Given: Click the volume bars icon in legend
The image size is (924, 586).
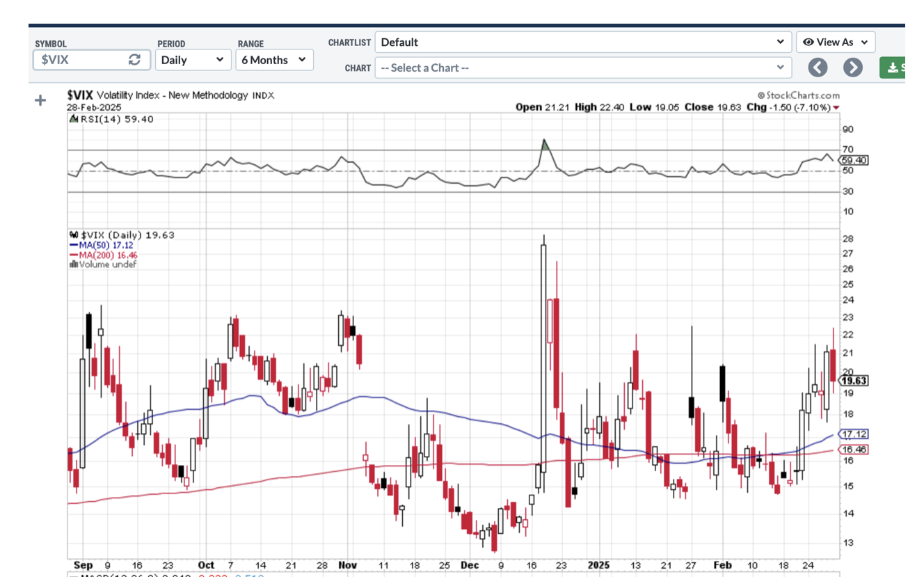Looking at the screenshot, I should pos(74,264).
